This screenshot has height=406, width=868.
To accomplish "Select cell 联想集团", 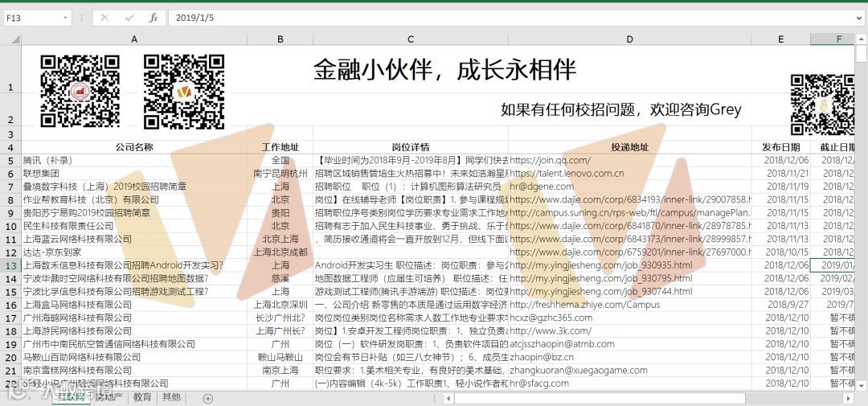I will click(134, 174).
